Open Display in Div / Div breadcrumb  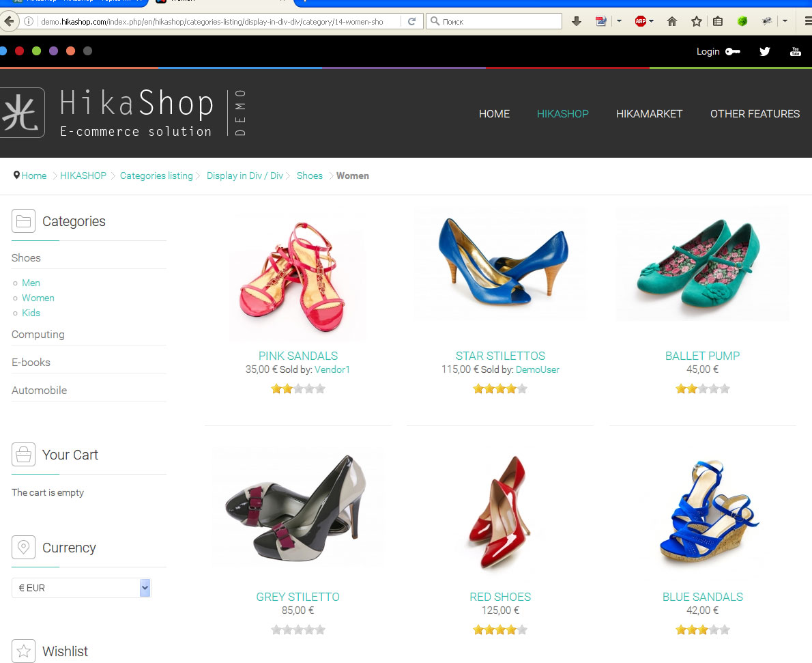pyautogui.click(x=245, y=175)
